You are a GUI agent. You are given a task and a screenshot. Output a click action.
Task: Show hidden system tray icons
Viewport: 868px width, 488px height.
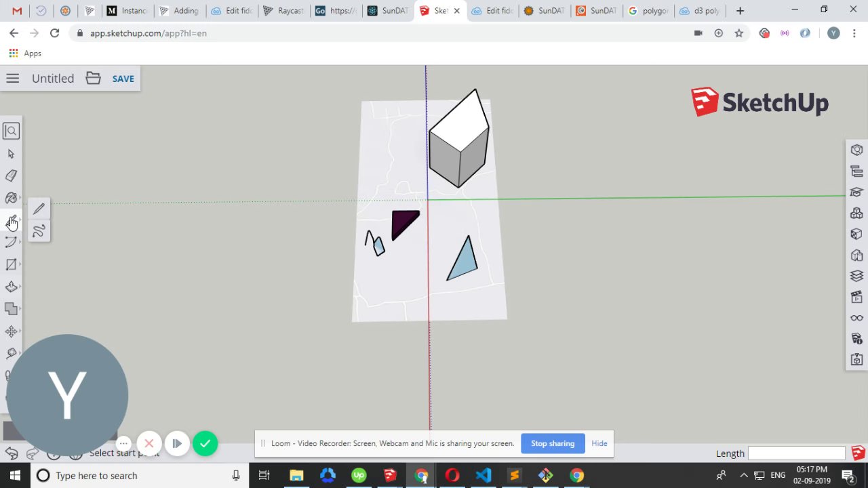tap(743, 476)
